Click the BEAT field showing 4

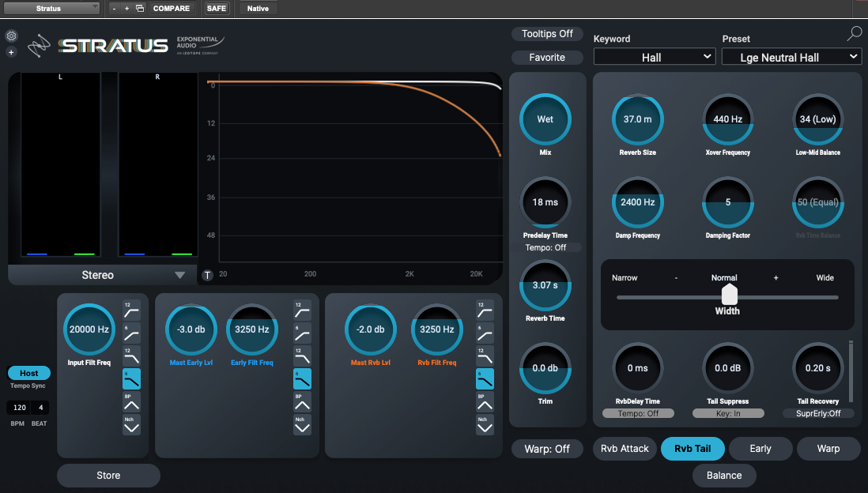(41, 408)
